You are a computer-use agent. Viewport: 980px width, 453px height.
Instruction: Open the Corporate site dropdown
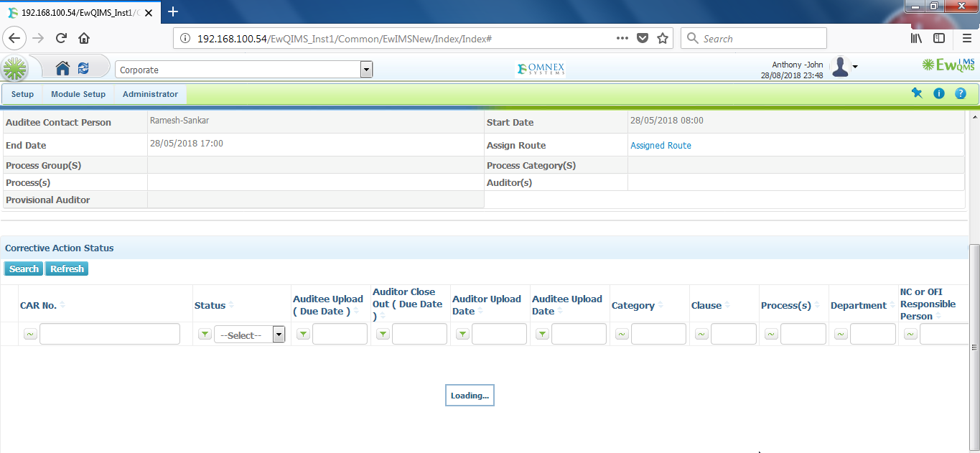click(244, 70)
